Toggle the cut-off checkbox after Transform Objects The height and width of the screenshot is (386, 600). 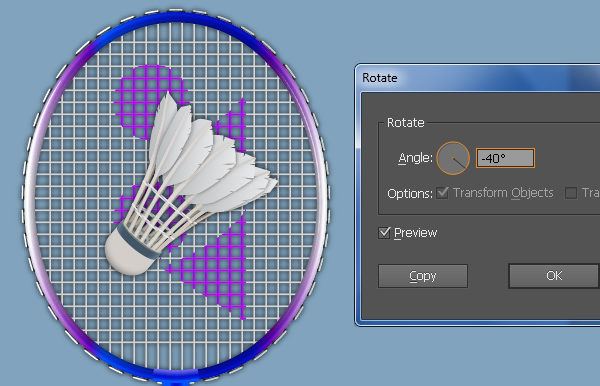pos(571,193)
